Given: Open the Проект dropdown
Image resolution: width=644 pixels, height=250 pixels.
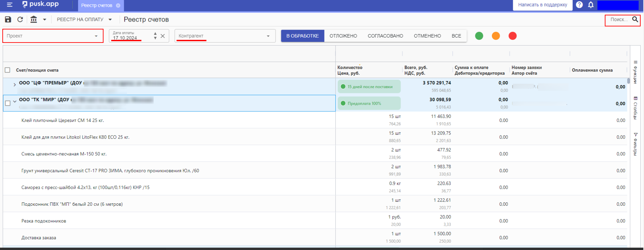Looking at the screenshot, I should (x=53, y=36).
